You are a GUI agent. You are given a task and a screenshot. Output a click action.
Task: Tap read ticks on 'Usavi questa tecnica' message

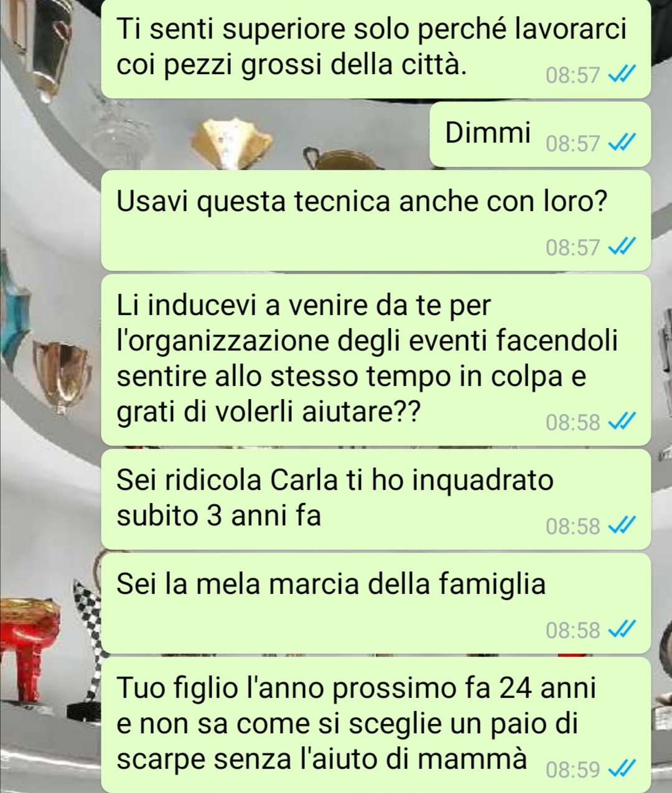[x=621, y=248]
